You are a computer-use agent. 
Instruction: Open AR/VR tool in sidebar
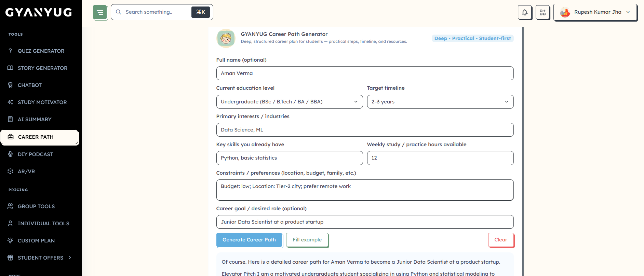tap(26, 172)
